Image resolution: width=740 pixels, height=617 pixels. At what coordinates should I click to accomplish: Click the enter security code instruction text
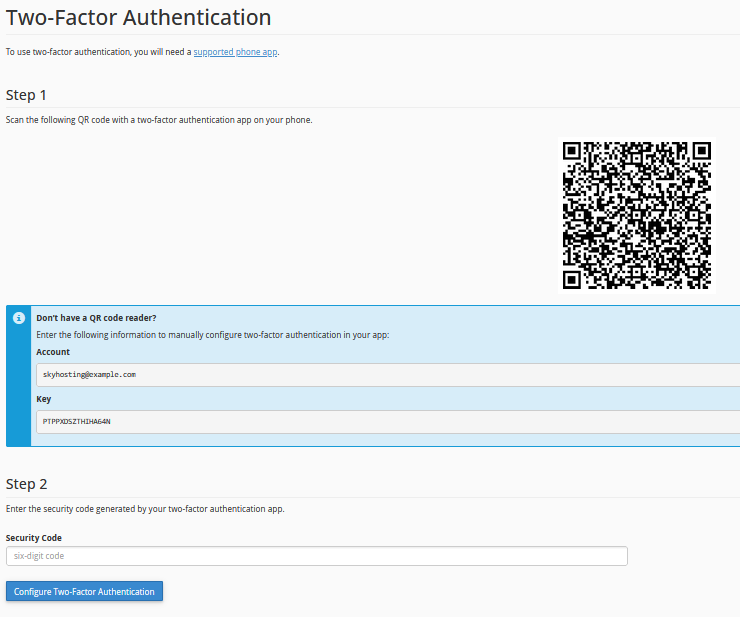pos(145,509)
